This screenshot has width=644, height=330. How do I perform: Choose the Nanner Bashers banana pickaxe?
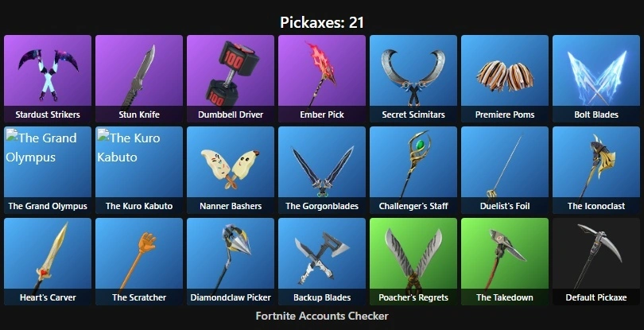tap(231, 170)
